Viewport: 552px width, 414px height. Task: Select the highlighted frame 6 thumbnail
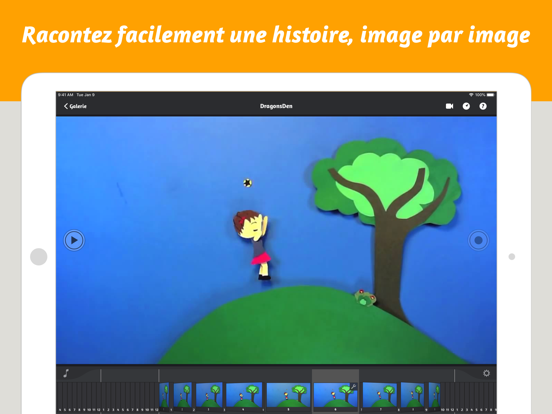(335, 395)
